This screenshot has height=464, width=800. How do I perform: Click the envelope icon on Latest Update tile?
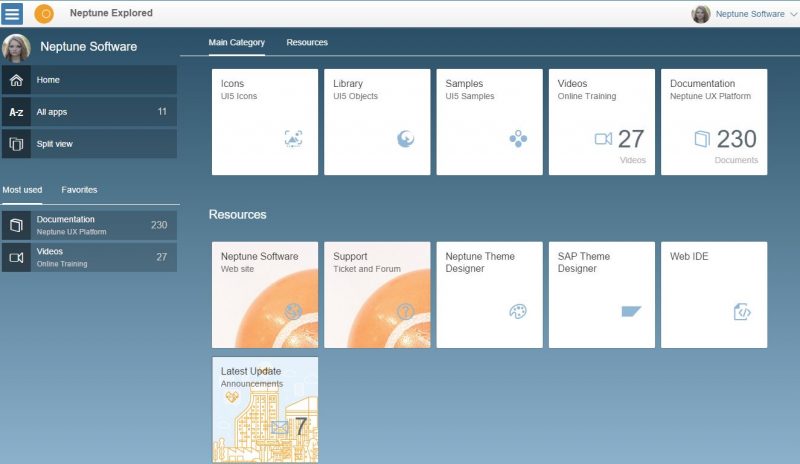[279, 427]
